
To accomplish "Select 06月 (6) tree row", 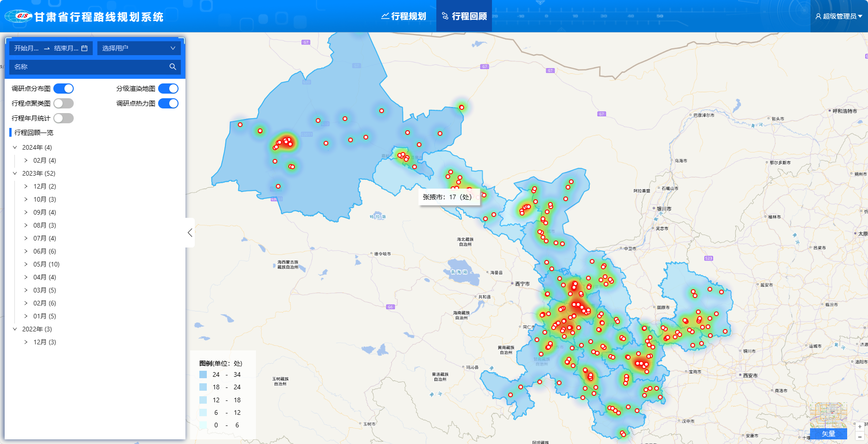I will [x=45, y=251].
